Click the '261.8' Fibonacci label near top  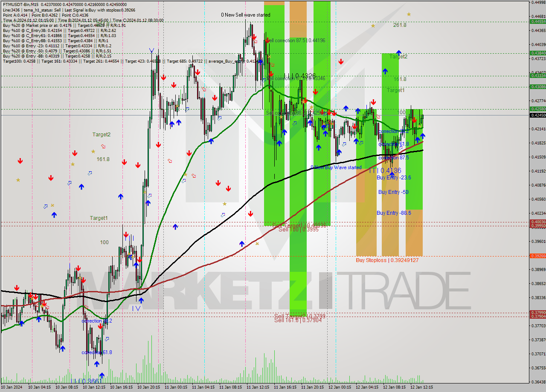coord(400,25)
